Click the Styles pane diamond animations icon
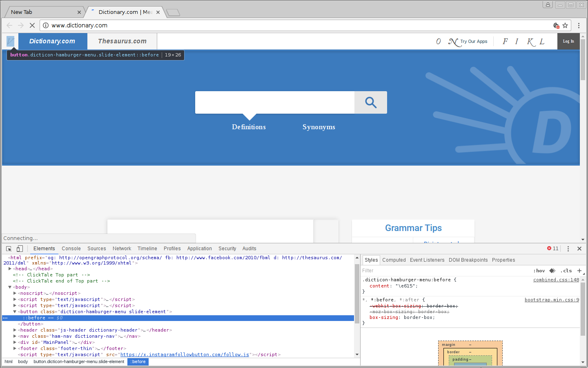Screen dimensions: 588x368 click(552, 271)
